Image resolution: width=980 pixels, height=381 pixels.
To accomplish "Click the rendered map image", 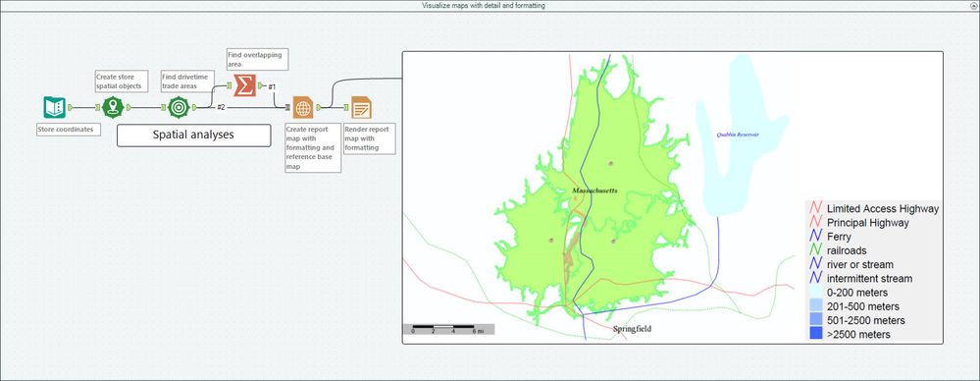I will [x=672, y=197].
